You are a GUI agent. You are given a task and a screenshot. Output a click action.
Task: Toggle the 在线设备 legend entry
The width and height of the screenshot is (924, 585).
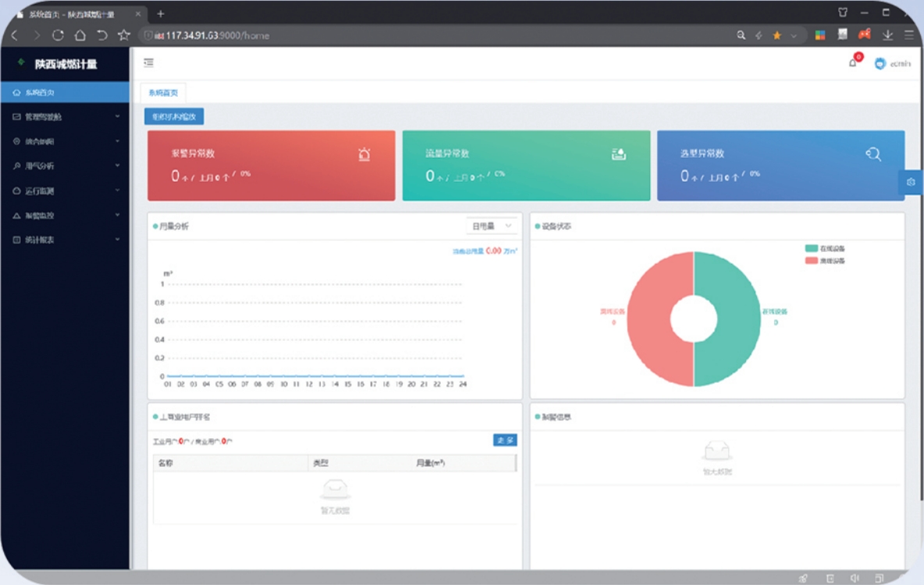pyautogui.click(x=825, y=248)
